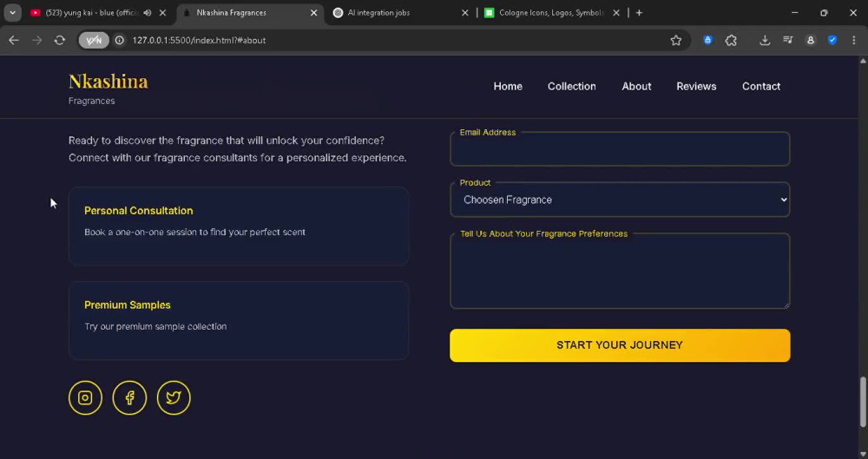Image resolution: width=868 pixels, height=459 pixels.
Task: Open a new tab with plus
Action: pos(639,13)
